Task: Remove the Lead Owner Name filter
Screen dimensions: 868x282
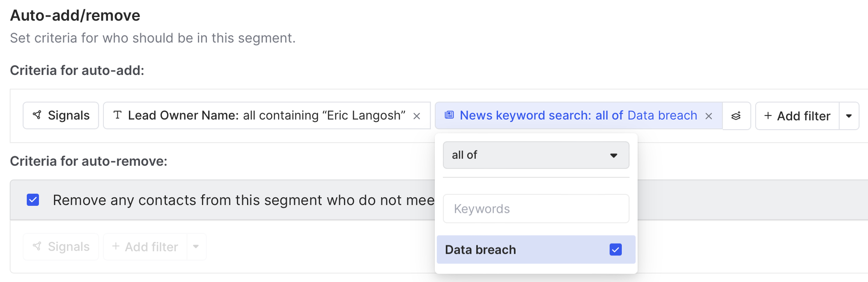Action: [x=417, y=116]
